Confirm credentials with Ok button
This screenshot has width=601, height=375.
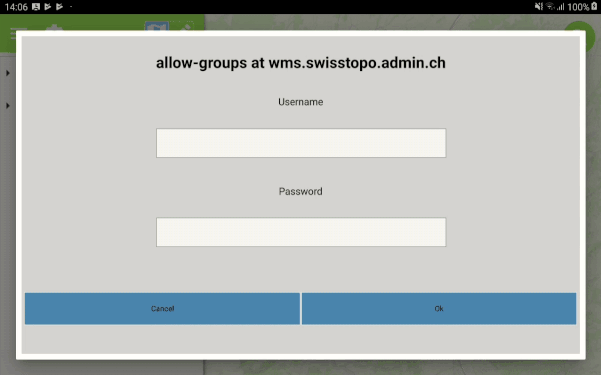tap(439, 309)
